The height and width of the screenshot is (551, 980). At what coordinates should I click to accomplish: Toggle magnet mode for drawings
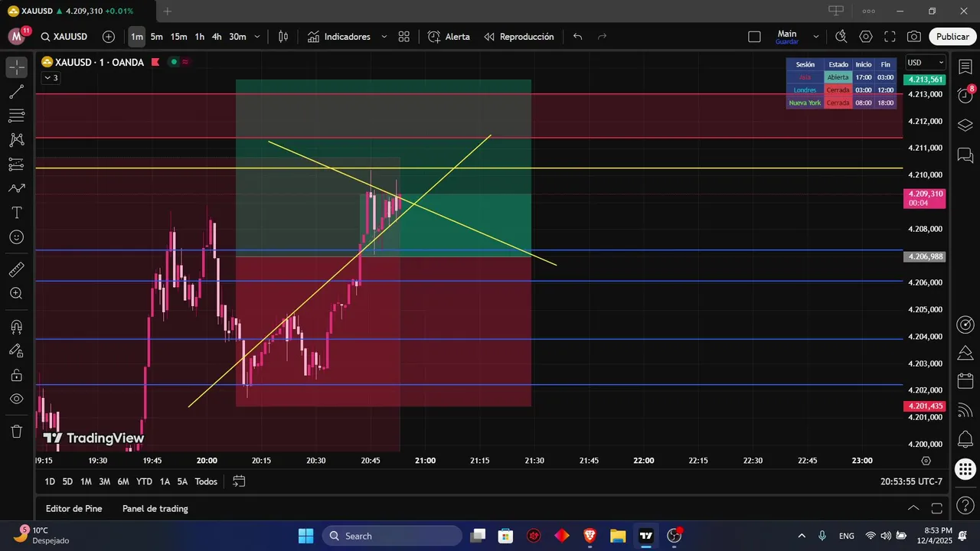click(17, 327)
